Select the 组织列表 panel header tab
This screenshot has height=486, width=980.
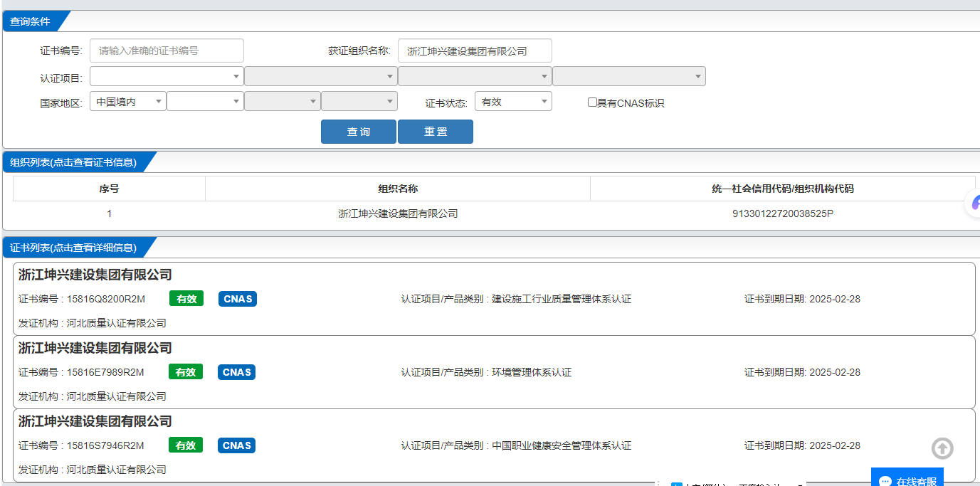coord(75,162)
